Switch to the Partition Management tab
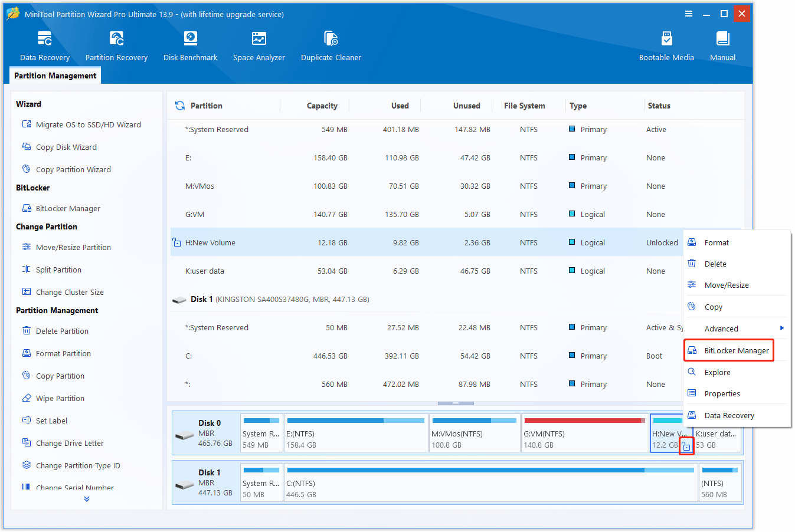This screenshot has height=532, width=795. [x=55, y=75]
